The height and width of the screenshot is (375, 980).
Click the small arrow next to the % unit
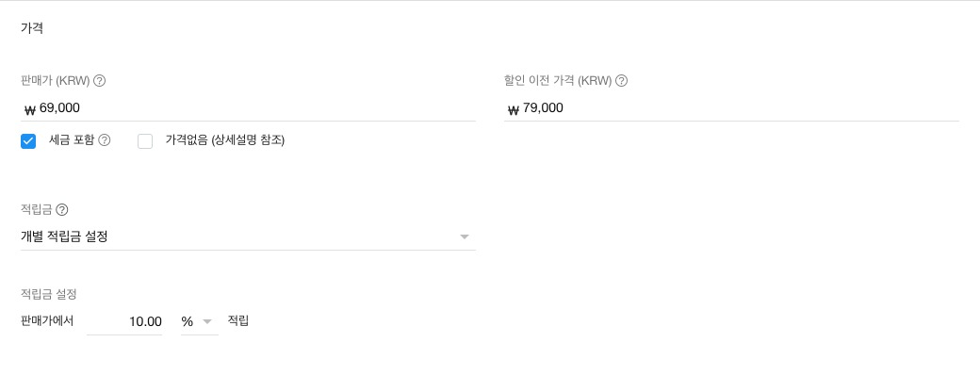pos(208,322)
